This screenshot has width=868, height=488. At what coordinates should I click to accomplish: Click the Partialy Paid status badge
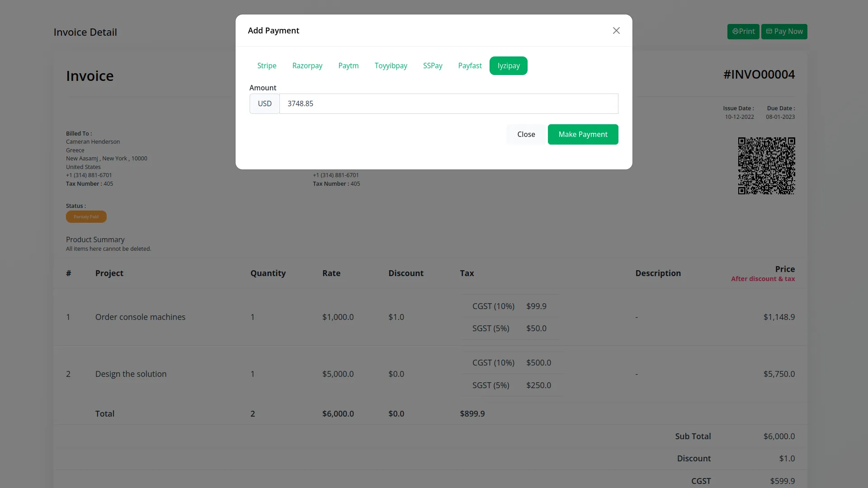pyautogui.click(x=86, y=217)
